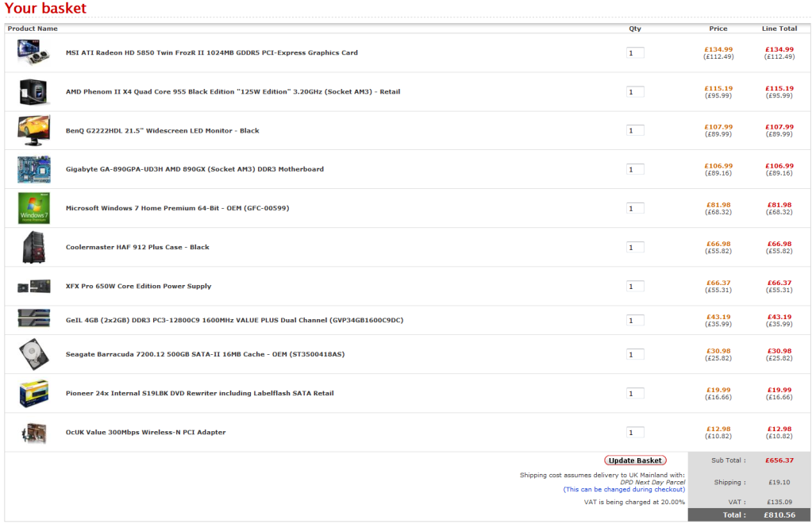The width and height of the screenshot is (812, 524).
Task: Open the OcUK Value Wireless-N PCI Adapter link
Action: (146, 433)
